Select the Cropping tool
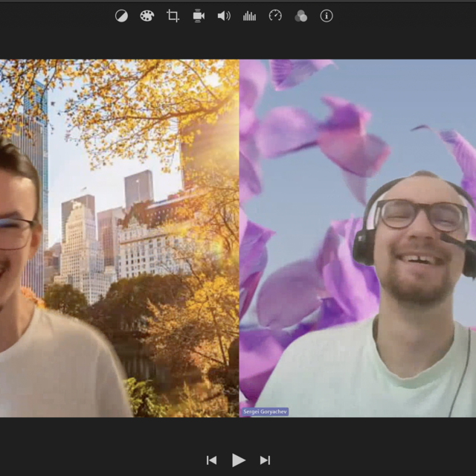The height and width of the screenshot is (476, 476). click(173, 16)
